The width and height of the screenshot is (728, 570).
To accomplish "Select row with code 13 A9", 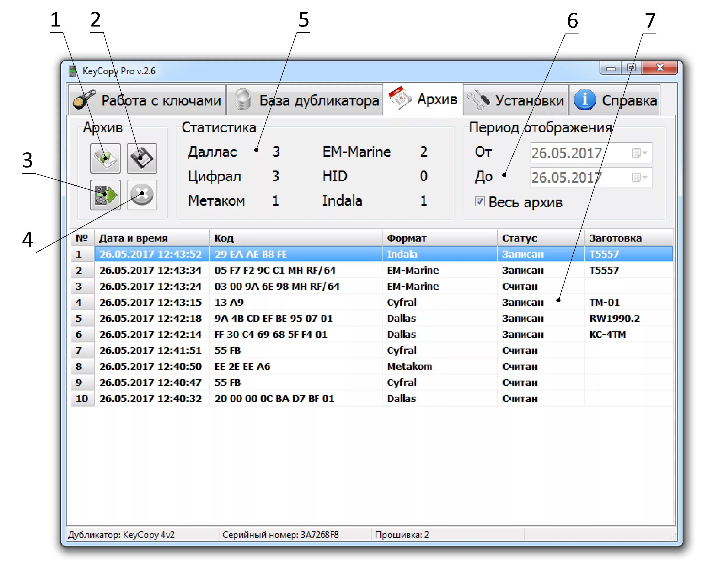I will click(x=372, y=302).
